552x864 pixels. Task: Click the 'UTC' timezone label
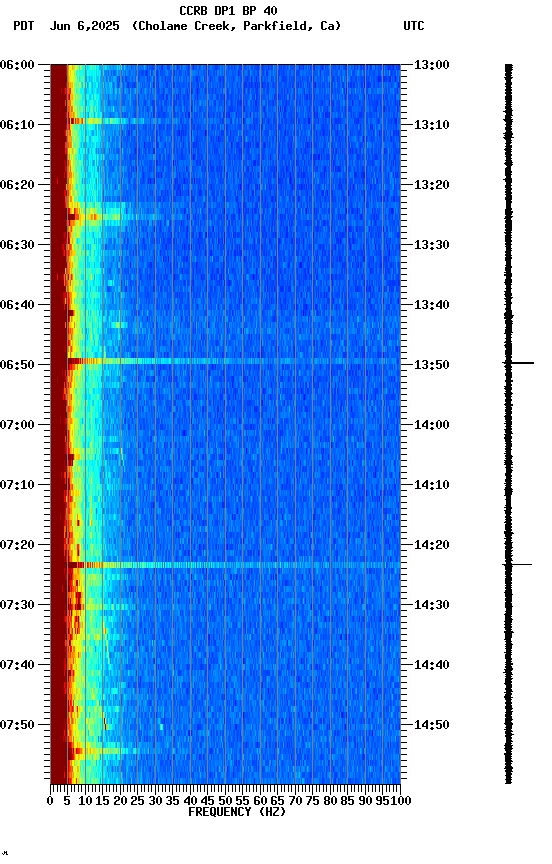click(414, 26)
